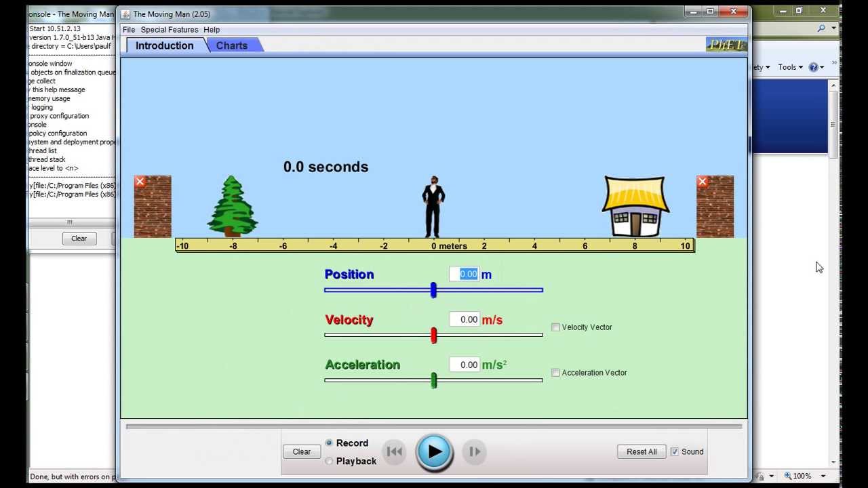Click the '0.0 seconds' timer text
Viewport: 868px width, 488px height.
(326, 167)
